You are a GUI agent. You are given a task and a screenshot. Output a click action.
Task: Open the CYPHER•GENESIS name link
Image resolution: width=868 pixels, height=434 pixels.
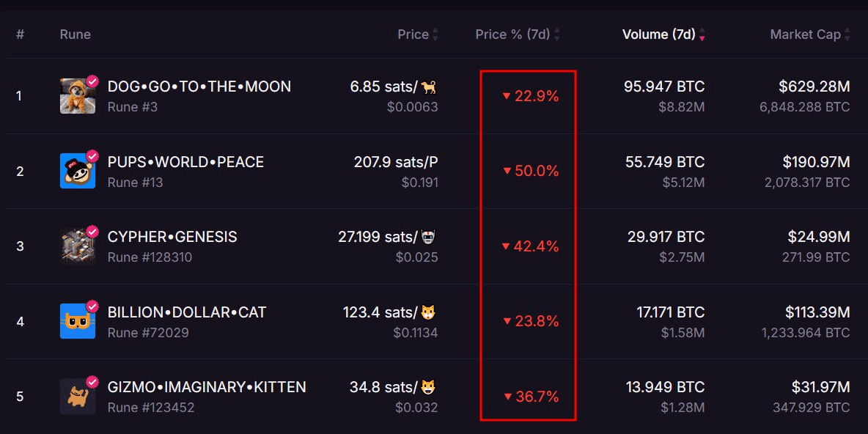pyautogui.click(x=172, y=237)
